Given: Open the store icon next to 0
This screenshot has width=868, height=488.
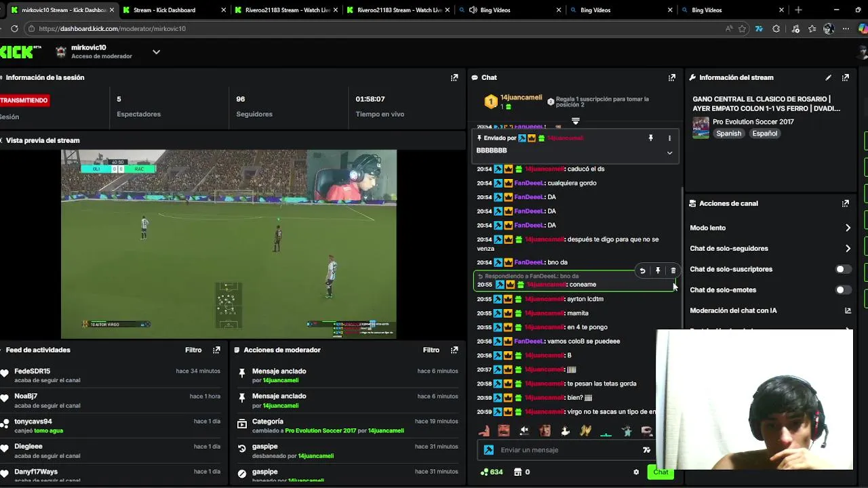Looking at the screenshot, I should [518, 472].
